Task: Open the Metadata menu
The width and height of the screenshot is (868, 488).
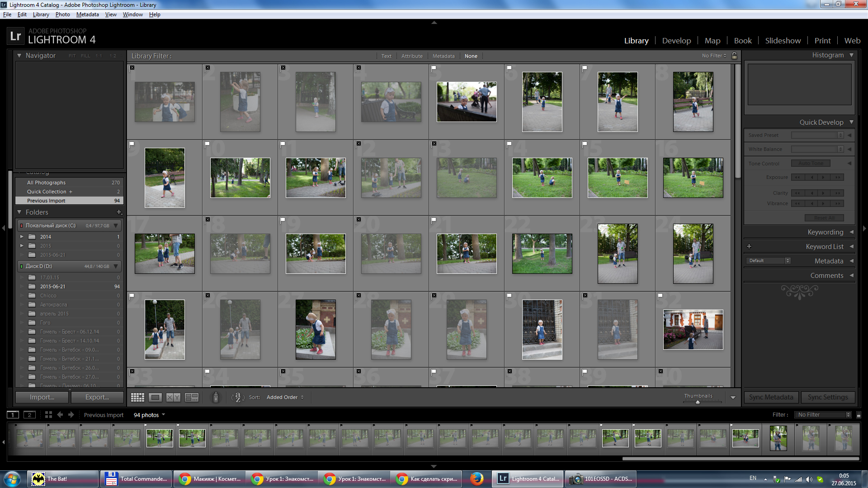Action: pos(87,14)
